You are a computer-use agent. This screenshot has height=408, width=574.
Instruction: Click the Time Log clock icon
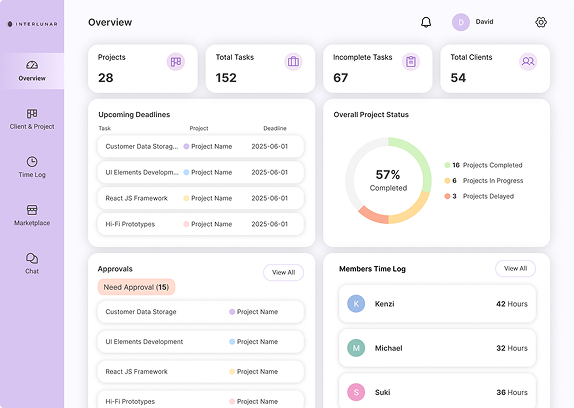pyautogui.click(x=32, y=162)
